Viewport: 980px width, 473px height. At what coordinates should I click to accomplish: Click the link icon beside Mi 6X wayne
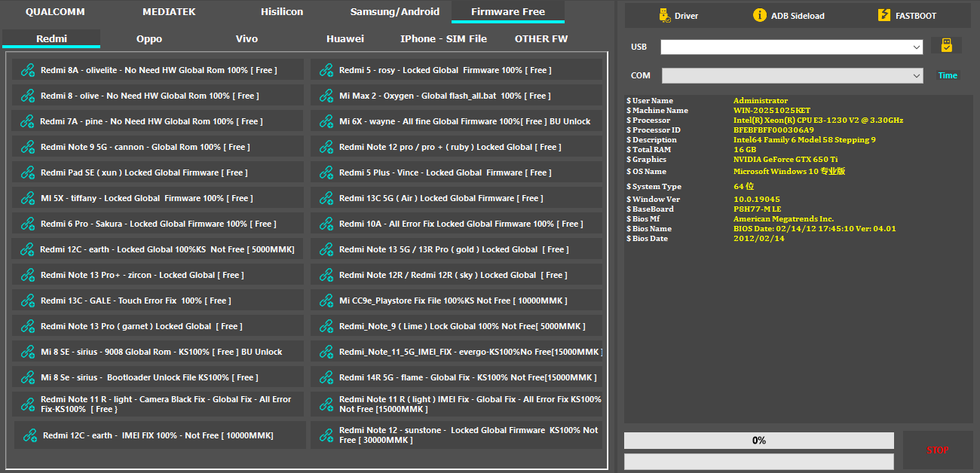[x=326, y=121]
